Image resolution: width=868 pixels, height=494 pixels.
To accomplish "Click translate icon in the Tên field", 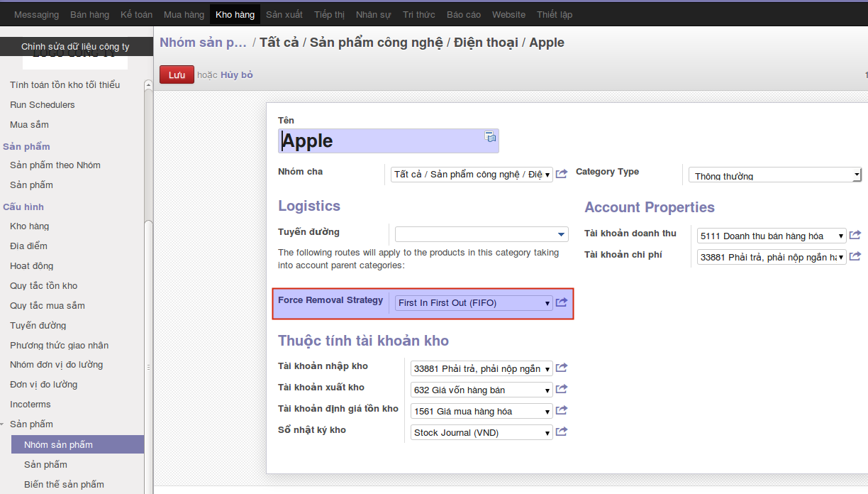I will (490, 137).
